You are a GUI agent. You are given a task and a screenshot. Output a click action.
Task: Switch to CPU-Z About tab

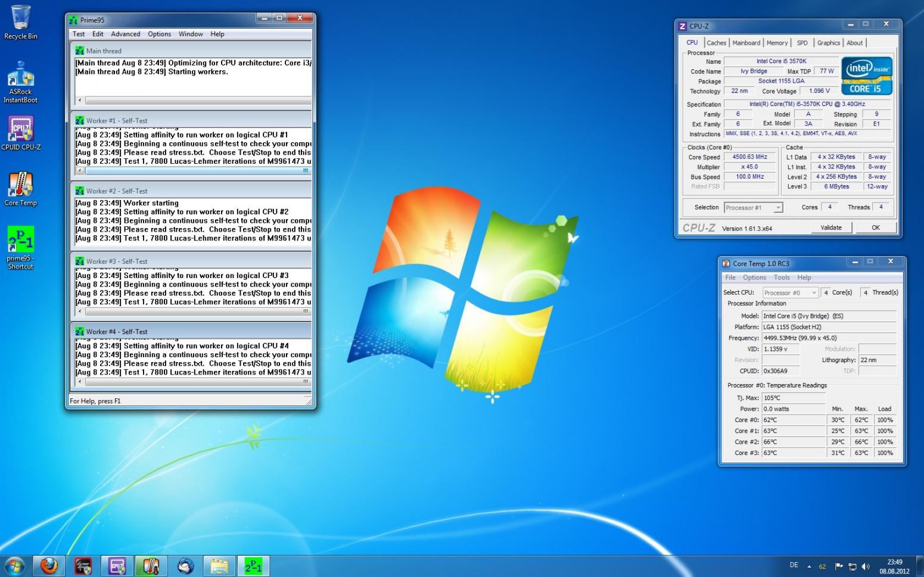854,43
